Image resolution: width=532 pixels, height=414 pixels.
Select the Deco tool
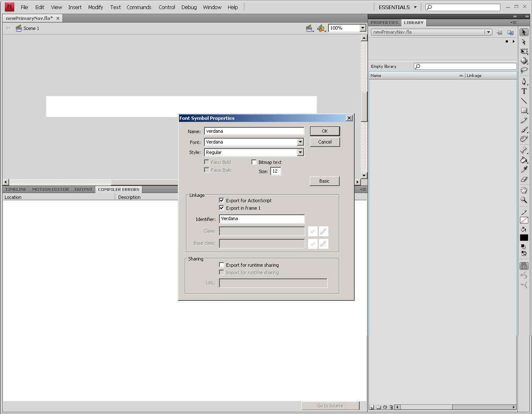coord(524,139)
